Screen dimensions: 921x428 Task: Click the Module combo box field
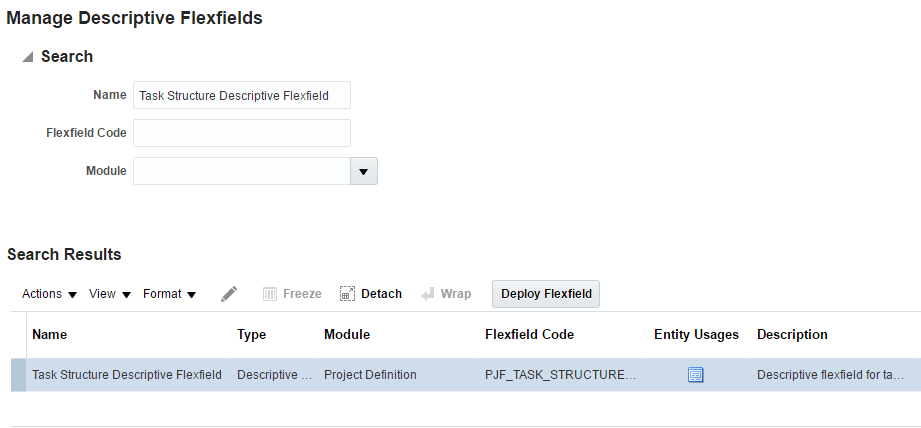[241, 171]
